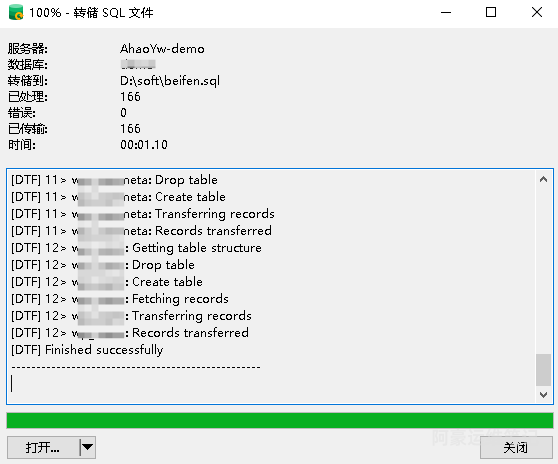Click the log scrollbar down arrow
Viewport: 558px width, 464px height.
pyautogui.click(x=543, y=394)
